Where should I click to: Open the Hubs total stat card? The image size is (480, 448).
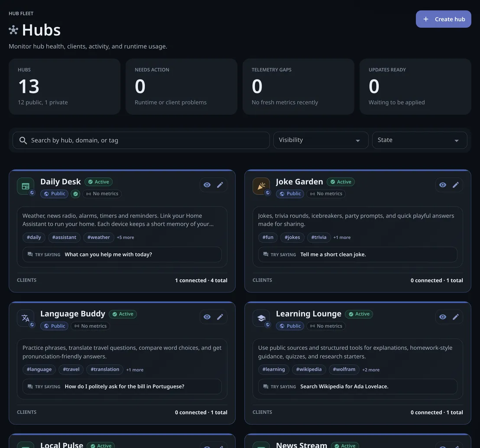[x=64, y=87]
